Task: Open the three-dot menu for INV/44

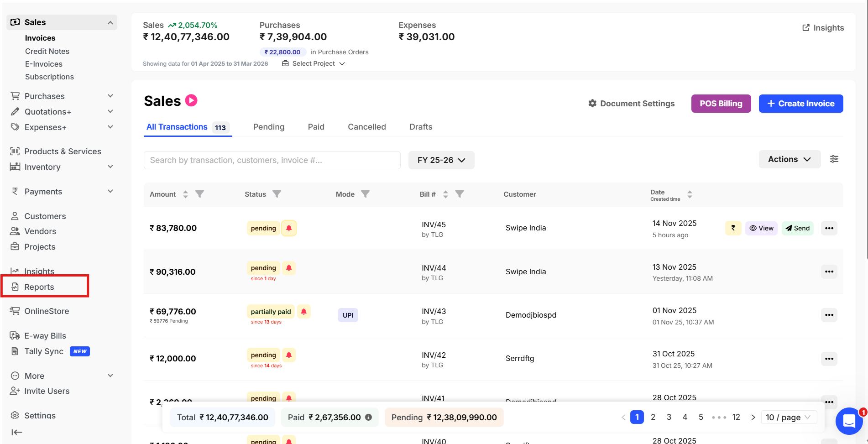Action: (x=829, y=272)
